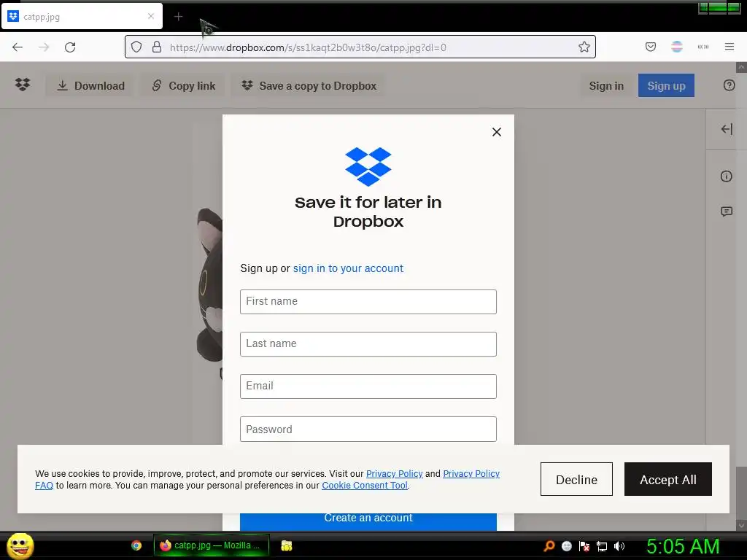
Task: Click the striped circular extension icon
Action: [x=676, y=47]
